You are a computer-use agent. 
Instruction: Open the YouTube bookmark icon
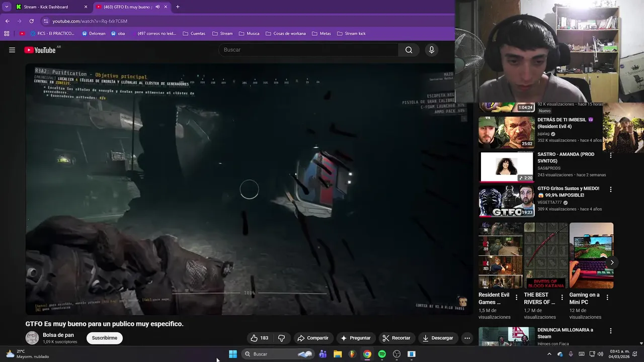point(22,34)
